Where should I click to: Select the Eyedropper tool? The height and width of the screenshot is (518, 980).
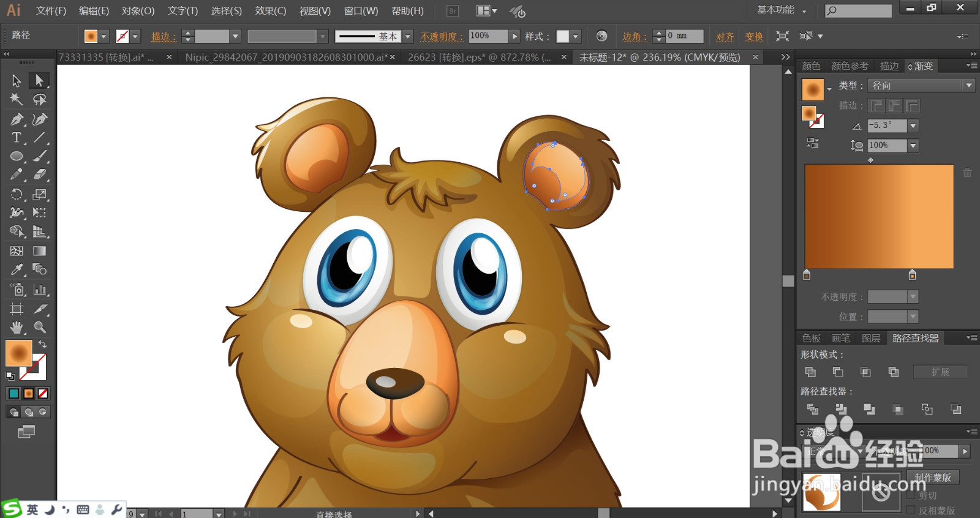point(17,269)
